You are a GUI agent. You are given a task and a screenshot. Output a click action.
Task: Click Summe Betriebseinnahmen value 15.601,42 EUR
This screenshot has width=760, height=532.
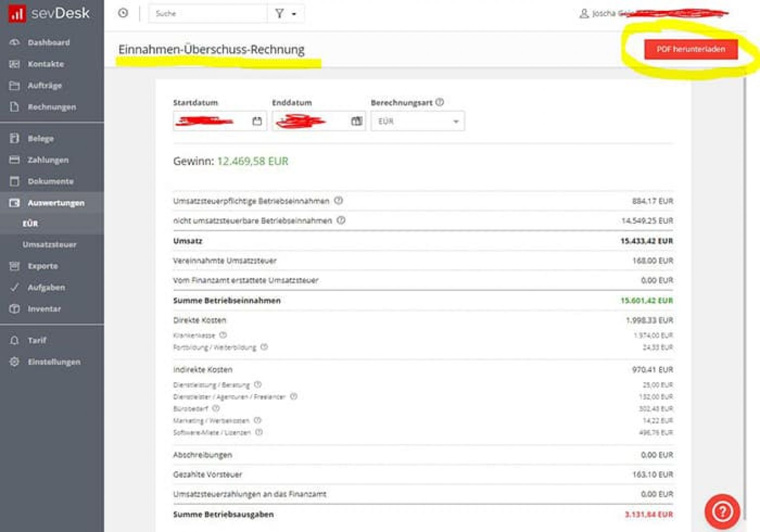click(646, 300)
